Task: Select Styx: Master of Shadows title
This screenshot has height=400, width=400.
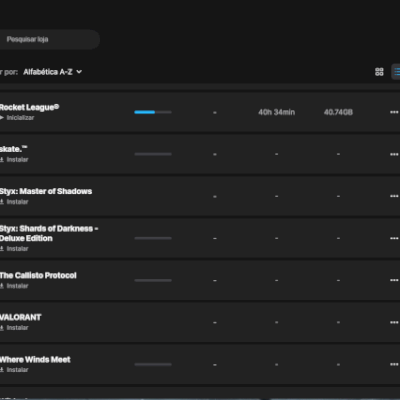Action: pyautogui.click(x=46, y=191)
